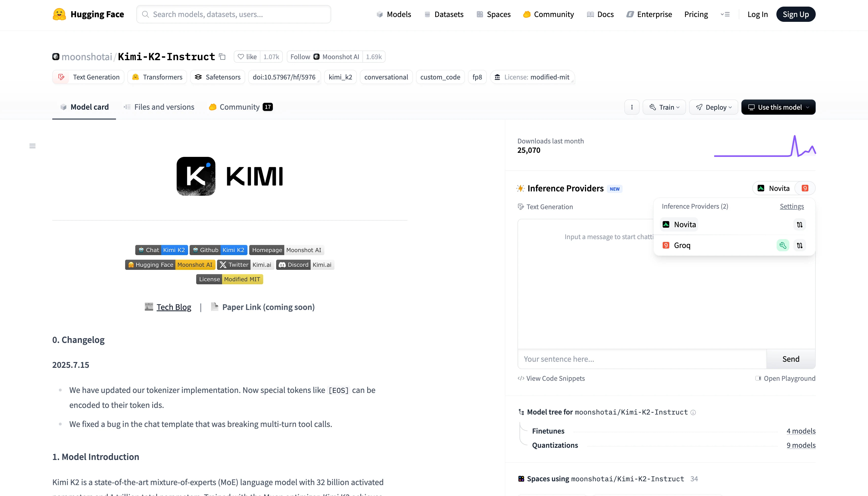Click the Novita swap icon in provider list
The width and height of the screenshot is (868, 496).
(799, 224)
